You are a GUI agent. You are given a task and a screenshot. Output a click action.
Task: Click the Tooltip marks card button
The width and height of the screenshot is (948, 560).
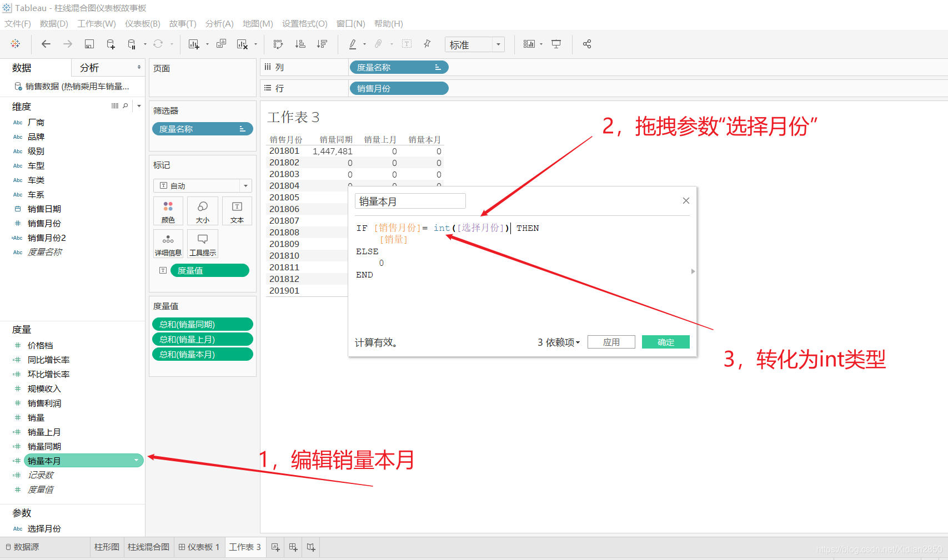203,244
